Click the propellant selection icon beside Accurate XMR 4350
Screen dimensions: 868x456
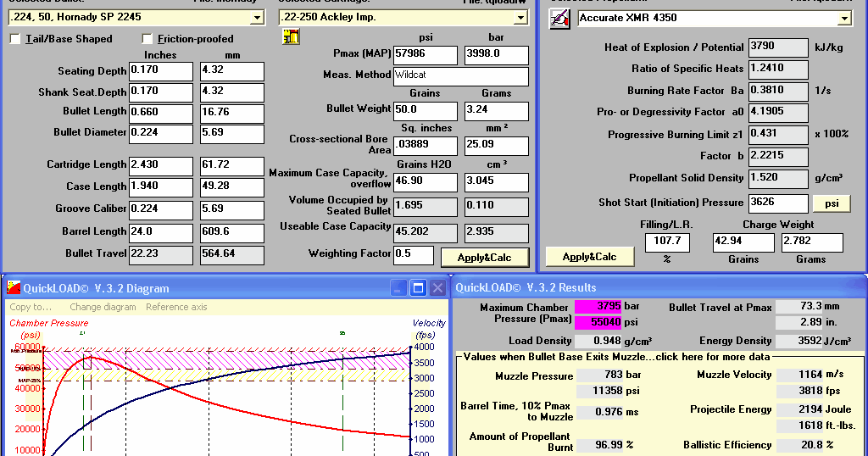tap(559, 19)
